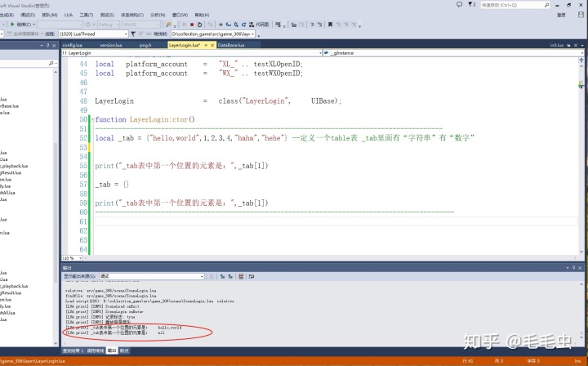588x366 pixels.
Task: Open the Win32 platform dropdown
Action: 158,25
